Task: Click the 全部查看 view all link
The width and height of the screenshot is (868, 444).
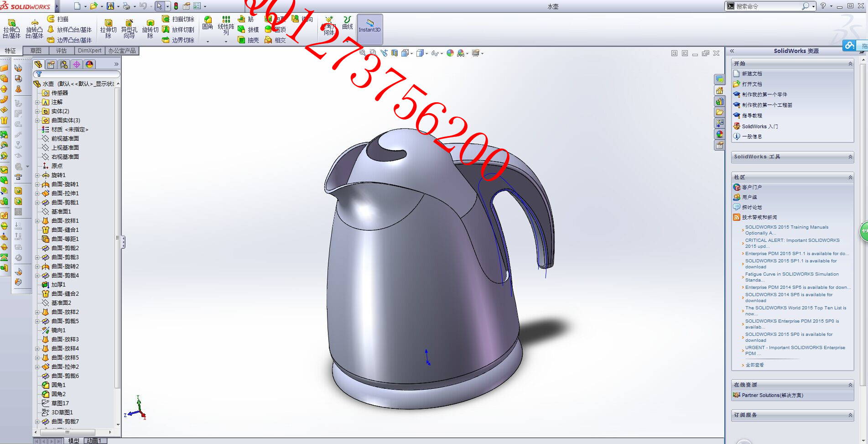Action: 754,365
